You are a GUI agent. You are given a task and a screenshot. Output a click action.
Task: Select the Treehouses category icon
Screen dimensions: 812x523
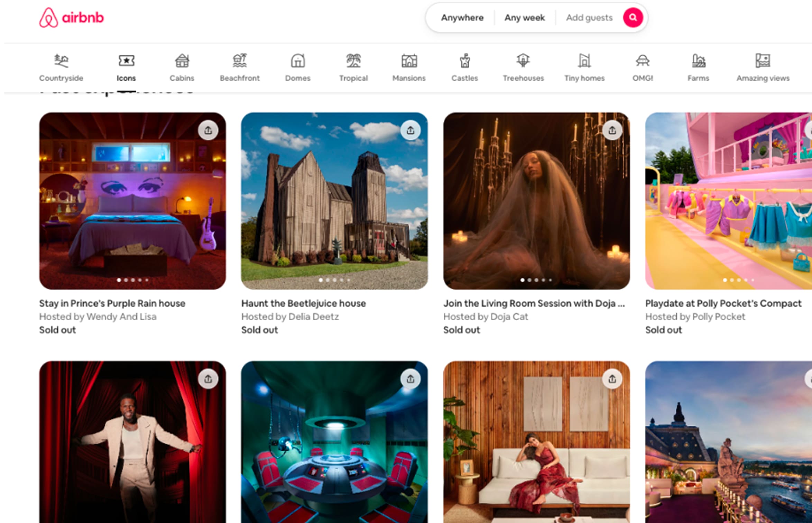tap(523, 61)
